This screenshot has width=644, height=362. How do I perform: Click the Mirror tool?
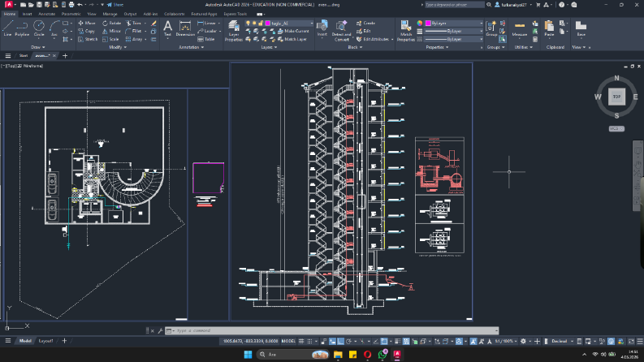click(x=112, y=31)
